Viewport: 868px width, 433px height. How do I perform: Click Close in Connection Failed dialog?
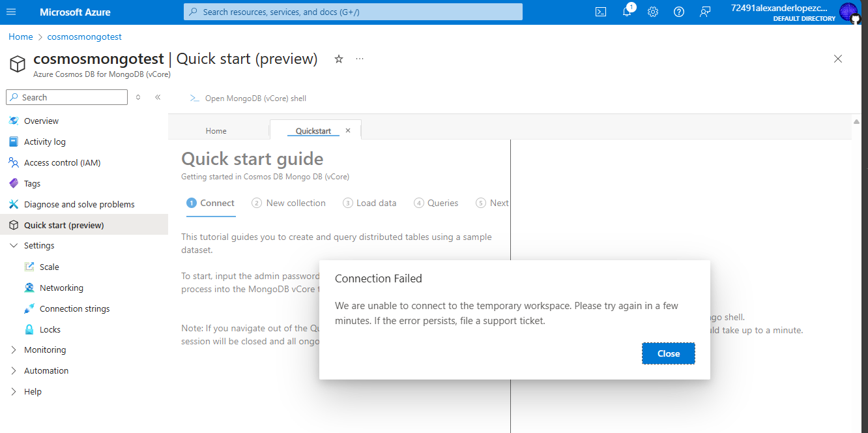pyautogui.click(x=669, y=353)
